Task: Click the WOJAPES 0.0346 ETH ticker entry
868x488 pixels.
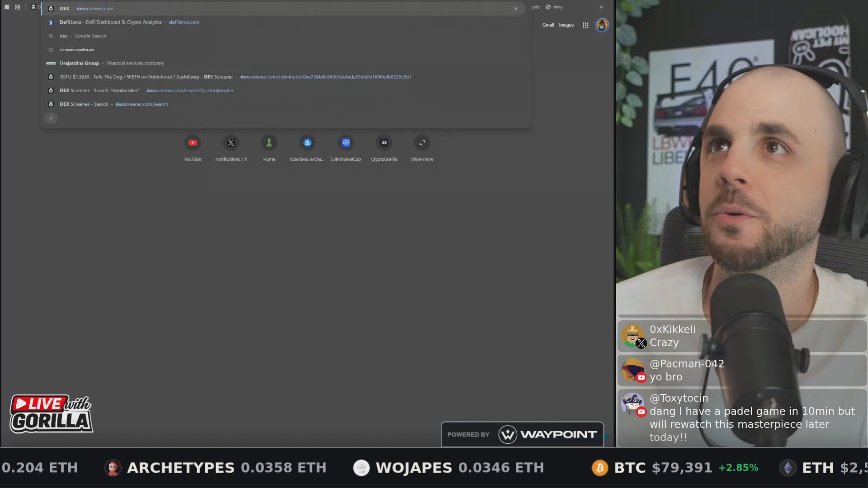Action: [x=448, y=468]
